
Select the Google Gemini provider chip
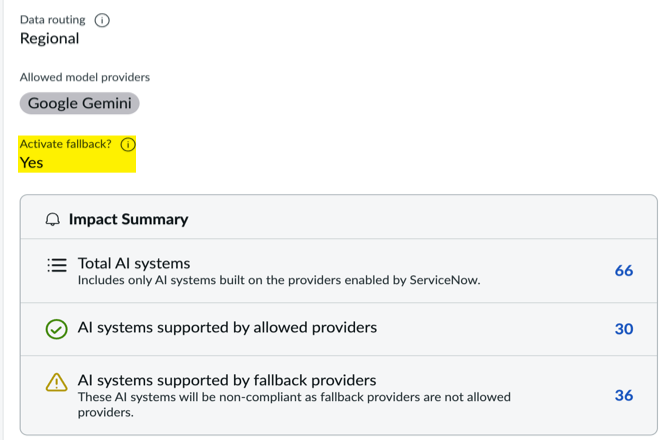coord(80,103)
